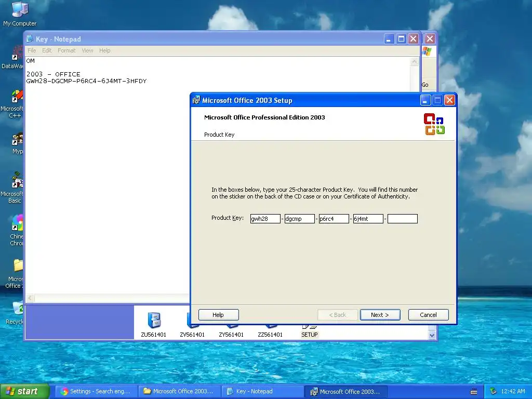Screen dimensions: 532x399
Task: Select the ZZ561401 file in the folder window
Action: click(270, 332)
